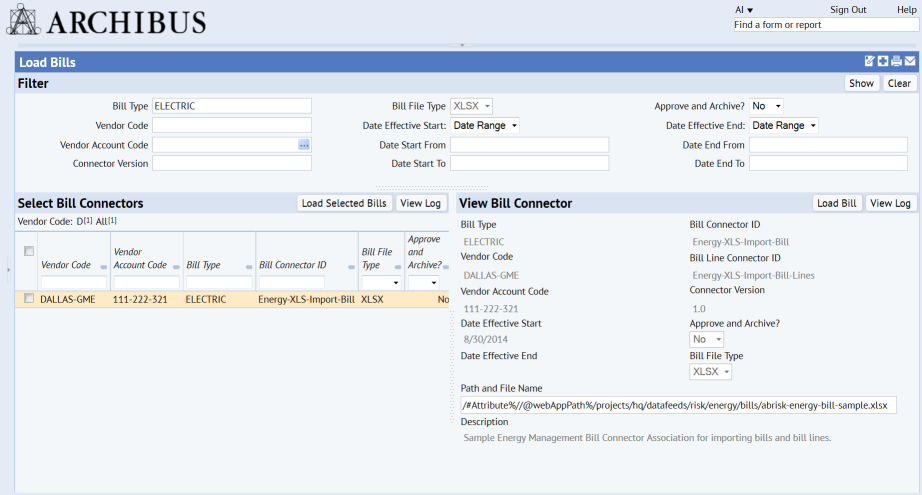Collapse the top banner with small arrow
This screenshot has height=495, width=922.
click(462, 45)
